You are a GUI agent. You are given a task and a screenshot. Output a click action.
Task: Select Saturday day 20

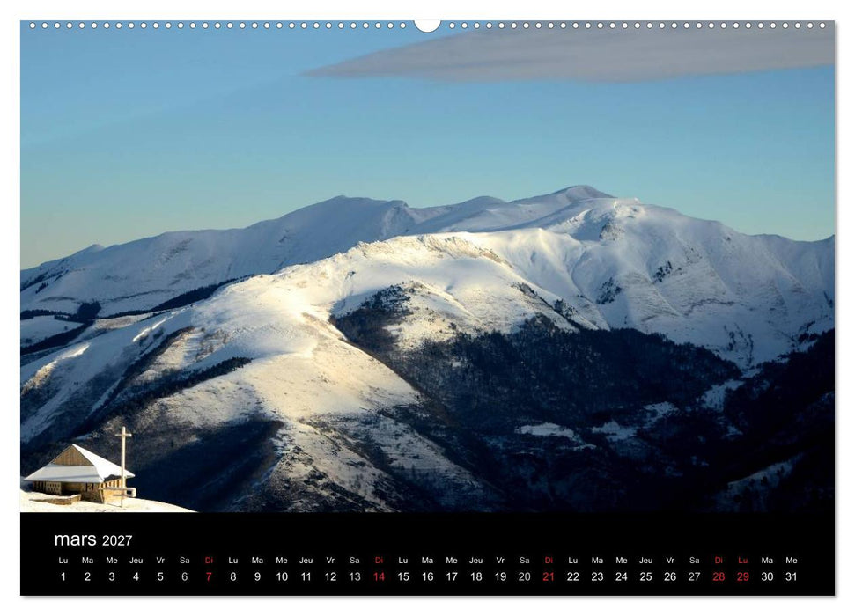coord(525,576)
